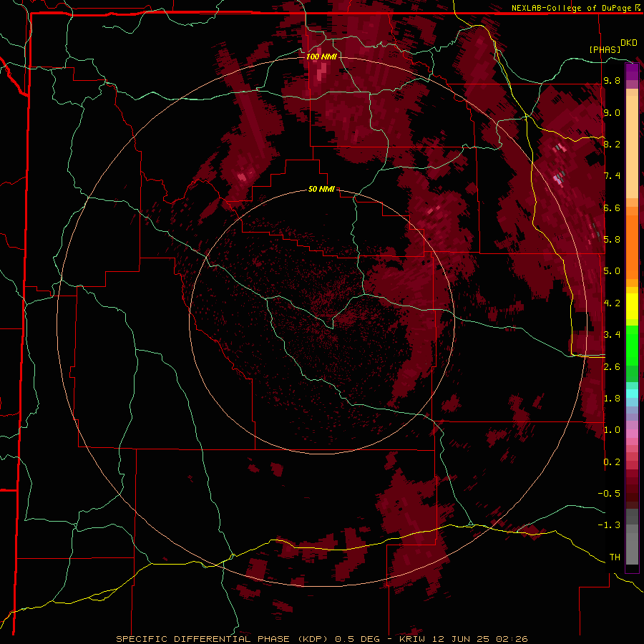Screen dimensions: 644x644
Task: Click the 1.8 value on the color scale
Action: click(x=612, y=399)
